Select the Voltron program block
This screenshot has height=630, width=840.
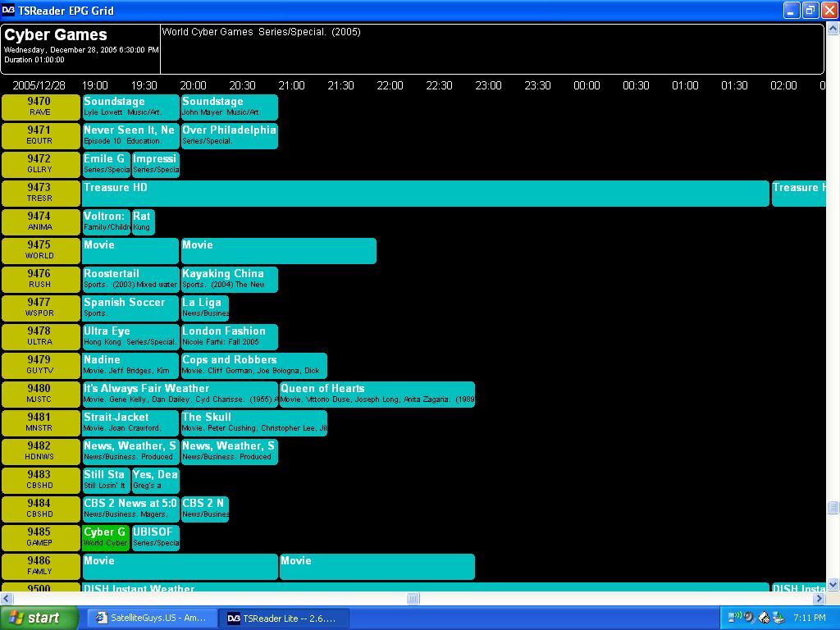(106, 221)
